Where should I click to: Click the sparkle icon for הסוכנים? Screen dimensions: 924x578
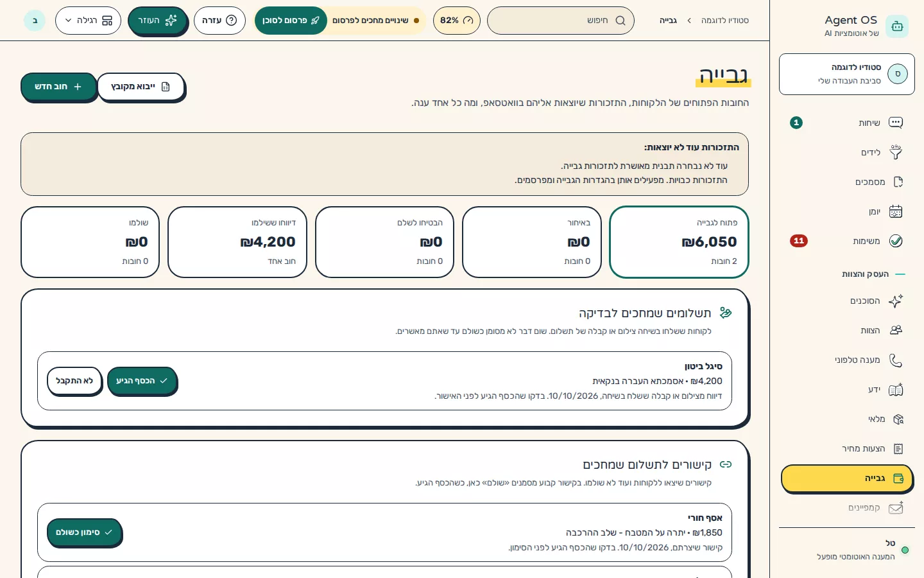(x=896, y=301)
